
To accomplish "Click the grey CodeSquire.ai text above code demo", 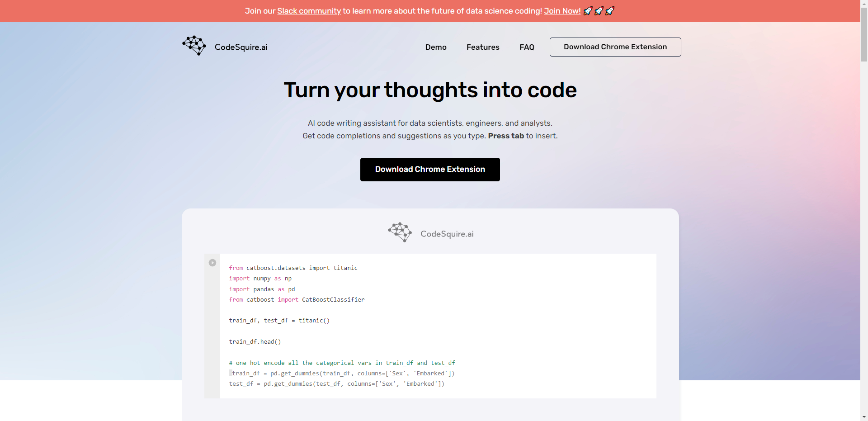I will click(447, 234).
